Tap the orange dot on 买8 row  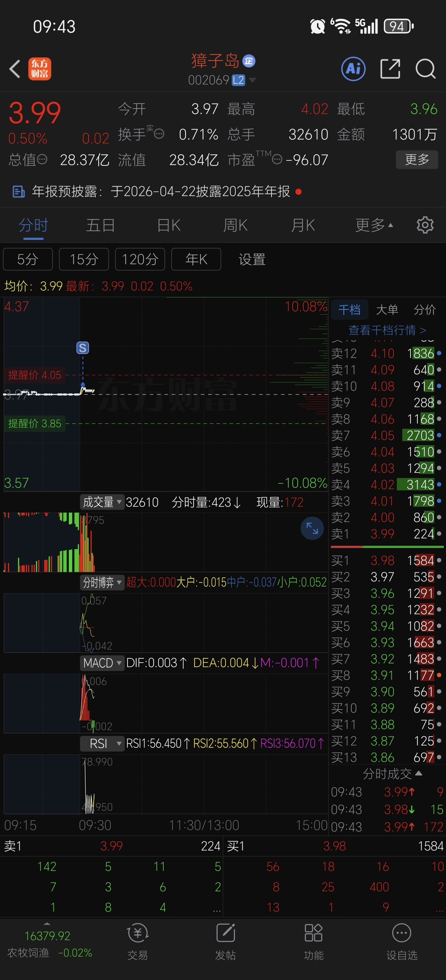pos(439,675)
